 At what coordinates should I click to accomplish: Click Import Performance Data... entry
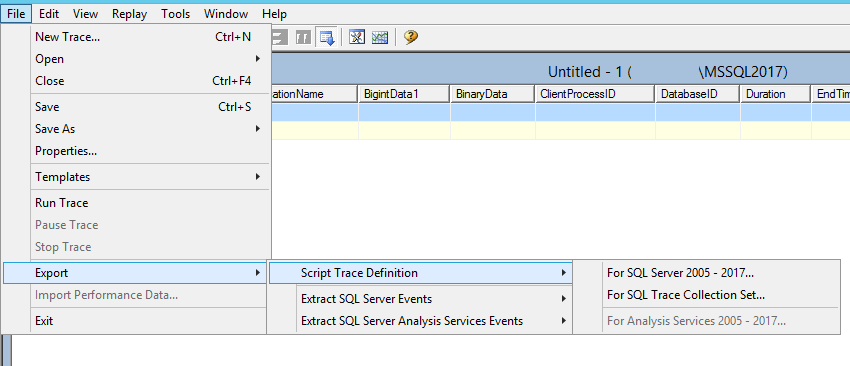[x=136, y=295]
